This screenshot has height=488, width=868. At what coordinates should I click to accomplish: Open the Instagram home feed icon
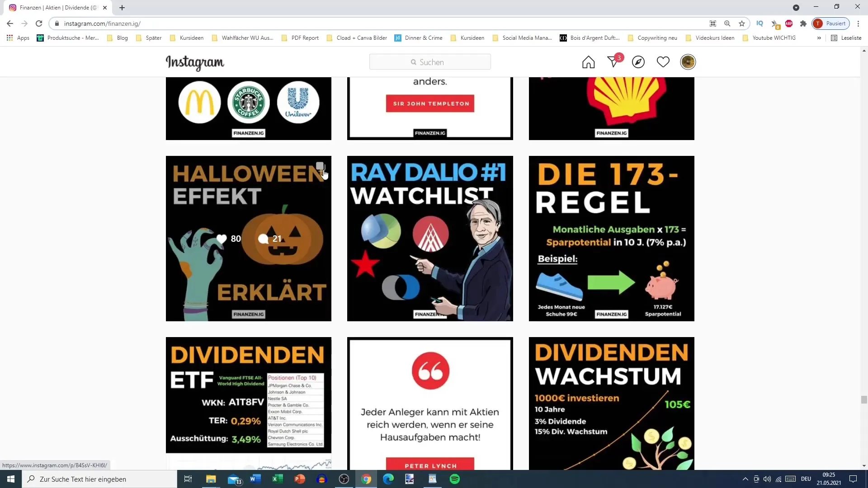click(x=588, y=62)
